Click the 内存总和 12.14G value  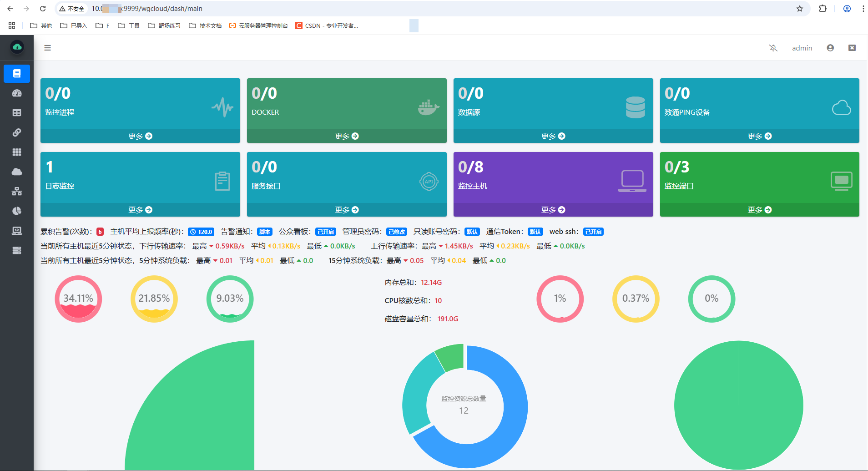click(431, 283)
